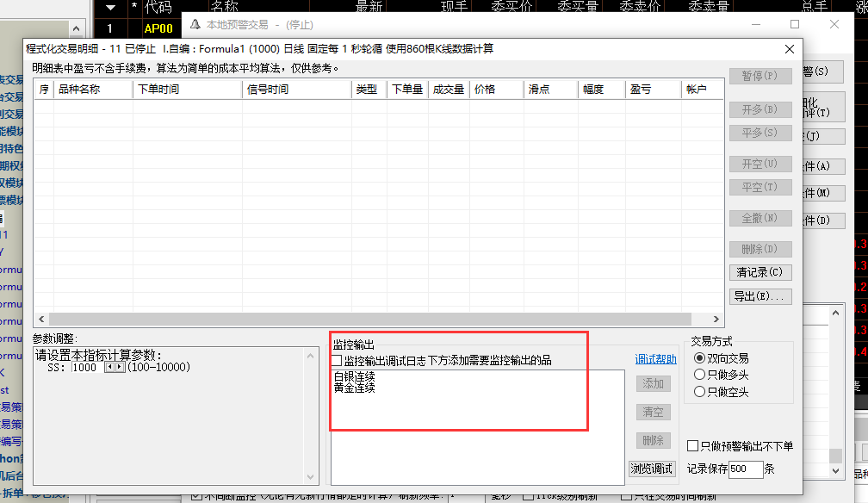Screen dimensions: 868x503
Task: Click the parameter panel's down scroll arrow
Action: (310, 477)
